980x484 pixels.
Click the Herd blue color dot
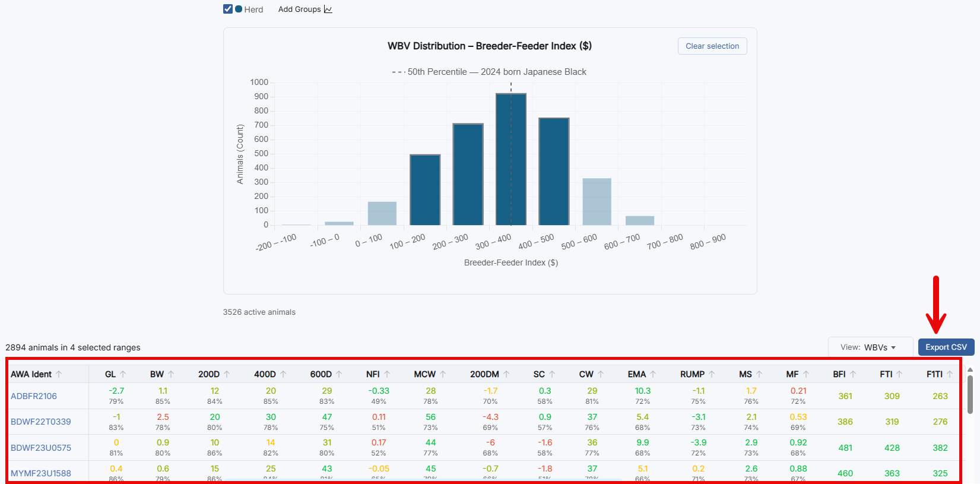pyautogui.click(x=239, y=9)
